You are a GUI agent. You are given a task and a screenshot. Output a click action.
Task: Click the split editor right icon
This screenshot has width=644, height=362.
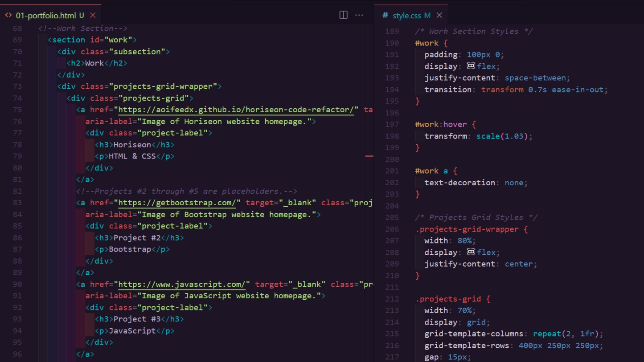[x=343, y=15]
